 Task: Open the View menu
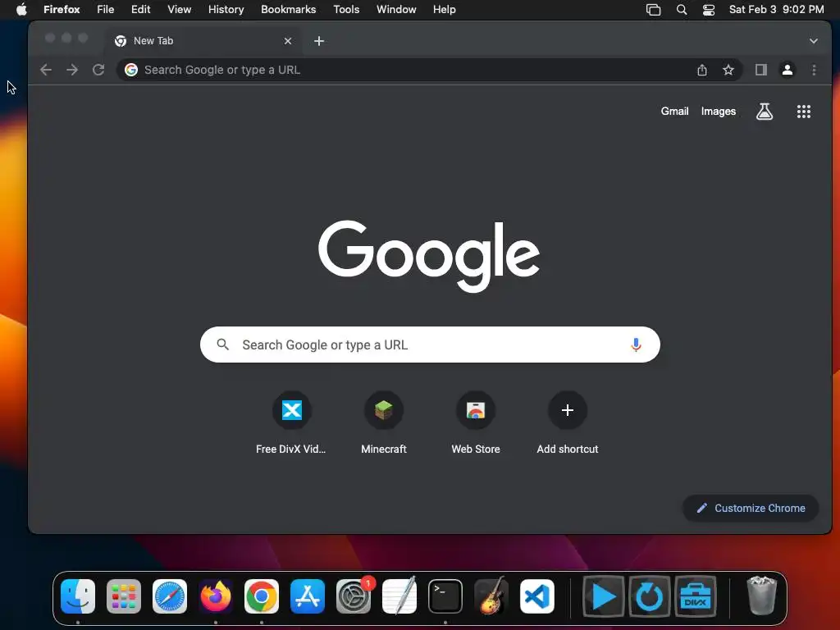point(179,9)
